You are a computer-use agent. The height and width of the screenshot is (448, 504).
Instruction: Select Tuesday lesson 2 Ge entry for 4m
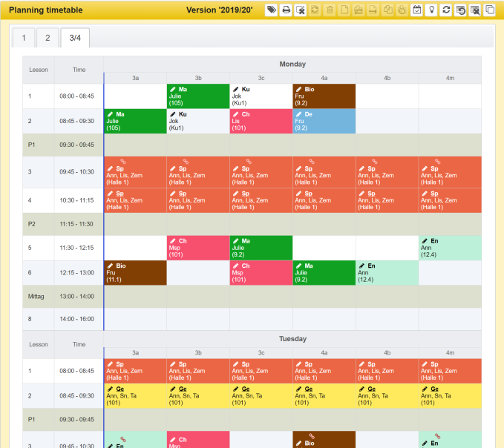[x=449, y=395]
